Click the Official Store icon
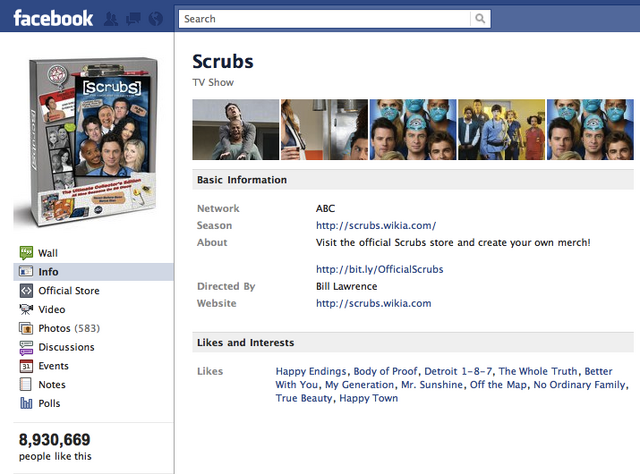 tap(26, 290)
